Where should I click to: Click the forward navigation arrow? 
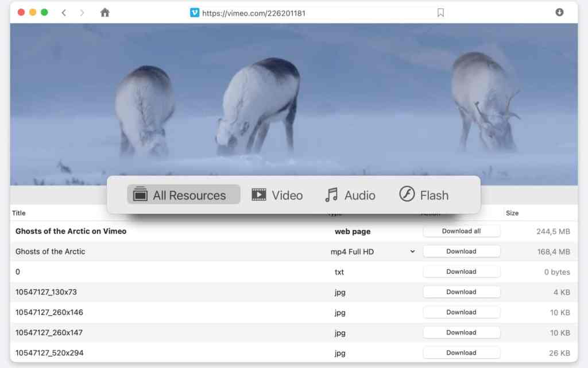82,13
